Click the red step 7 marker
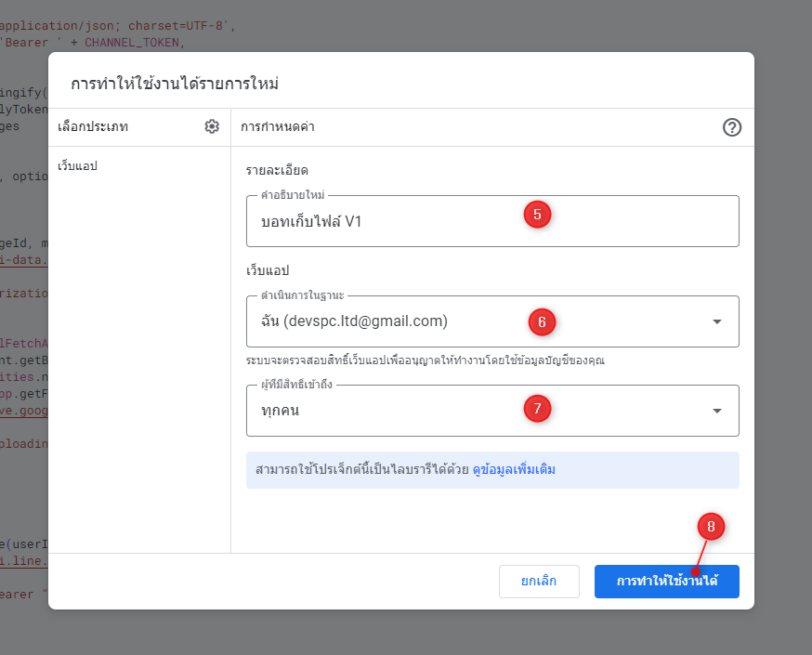 [x=537, y=408]
